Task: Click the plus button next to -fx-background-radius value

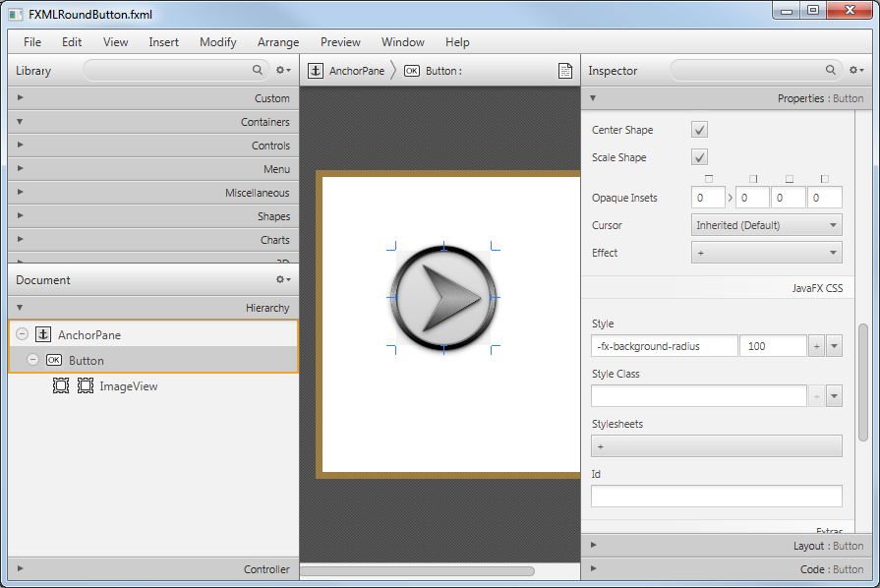Action: coord(816,345)
